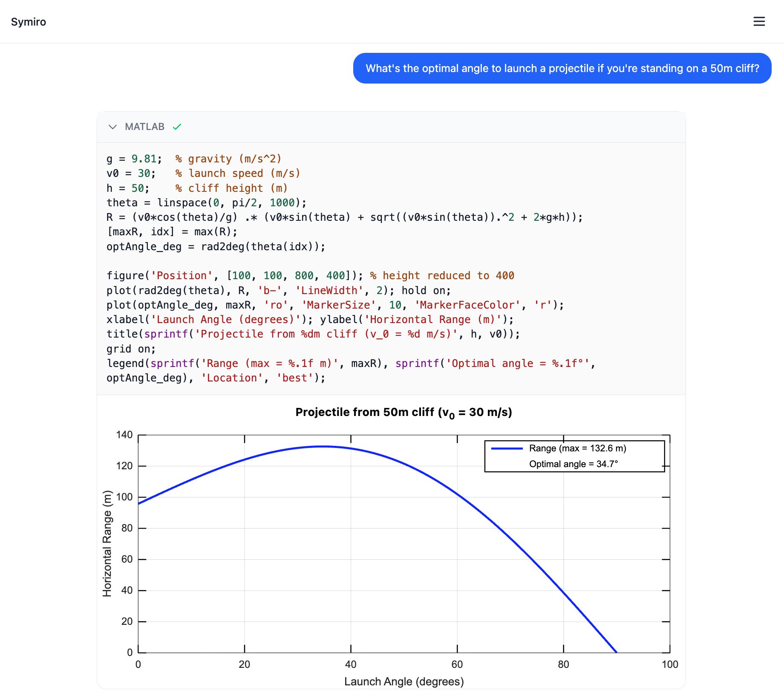Open the hamburger menu
This screenshot has width=784, height=699.
(759, 22)
